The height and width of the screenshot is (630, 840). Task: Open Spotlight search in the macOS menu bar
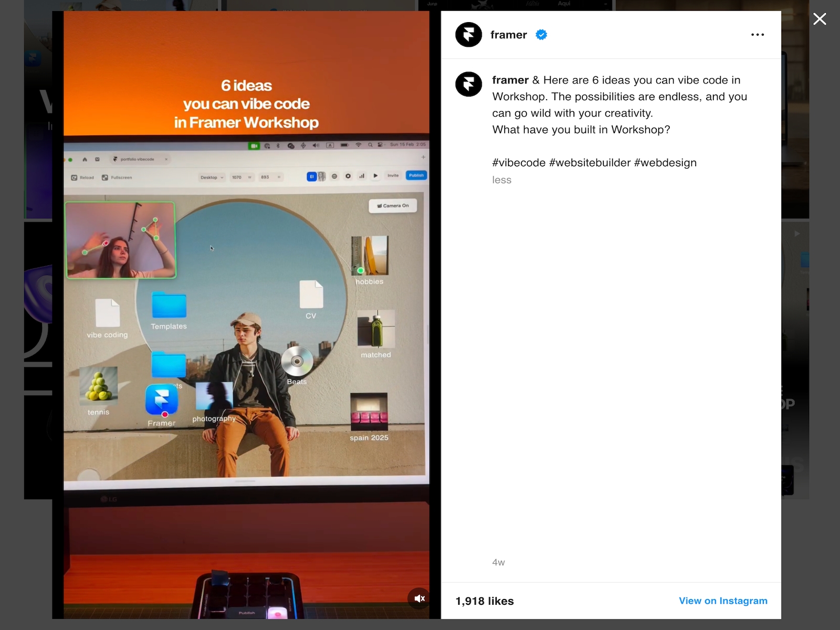370,145
